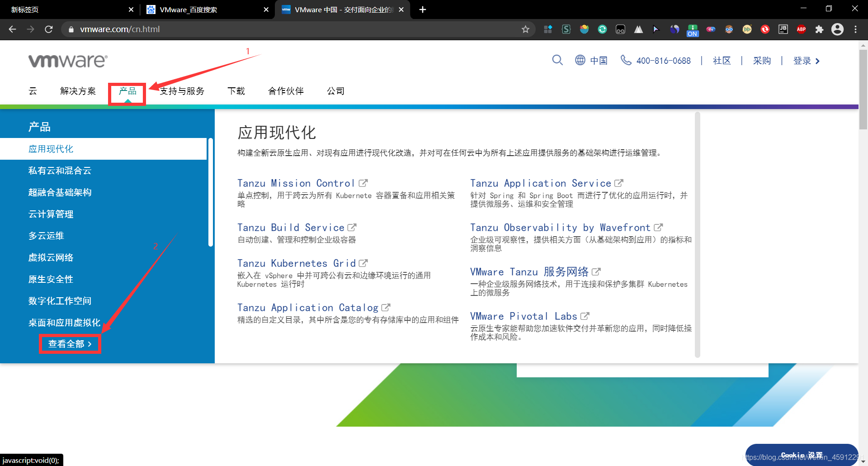Click the external link icon after Tanzu Mission Control

[x=363, y=183]
